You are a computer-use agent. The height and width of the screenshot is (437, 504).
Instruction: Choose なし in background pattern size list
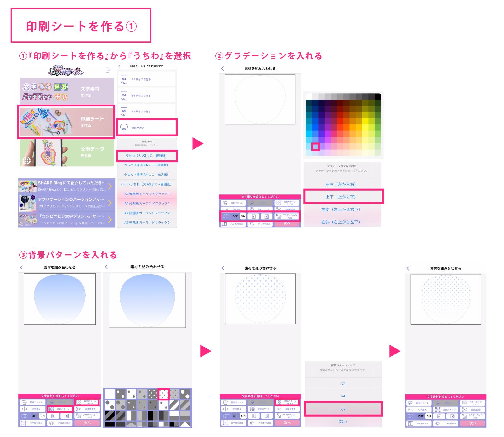(x=343, y=421)
